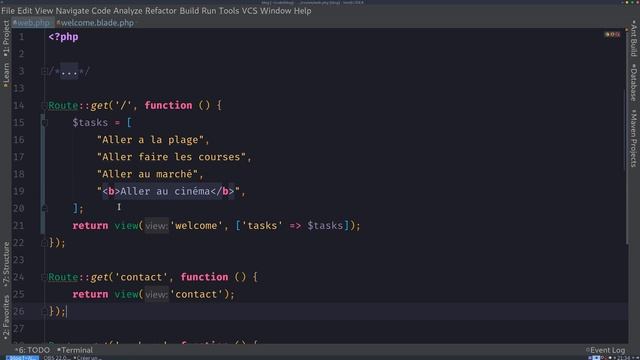Click the folded '...' comment placeholder
Screen dimensions: 640x360
[69, 72]
